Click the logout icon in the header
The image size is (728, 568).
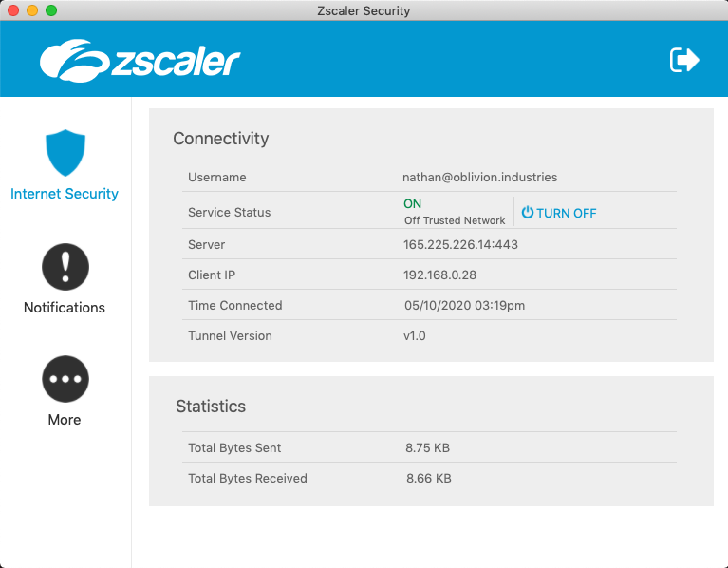coord(684,61)
